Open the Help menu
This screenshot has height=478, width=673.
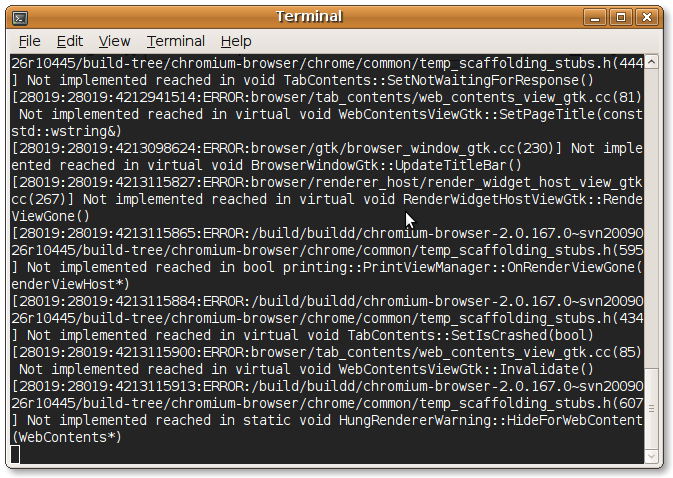point(236,41)
